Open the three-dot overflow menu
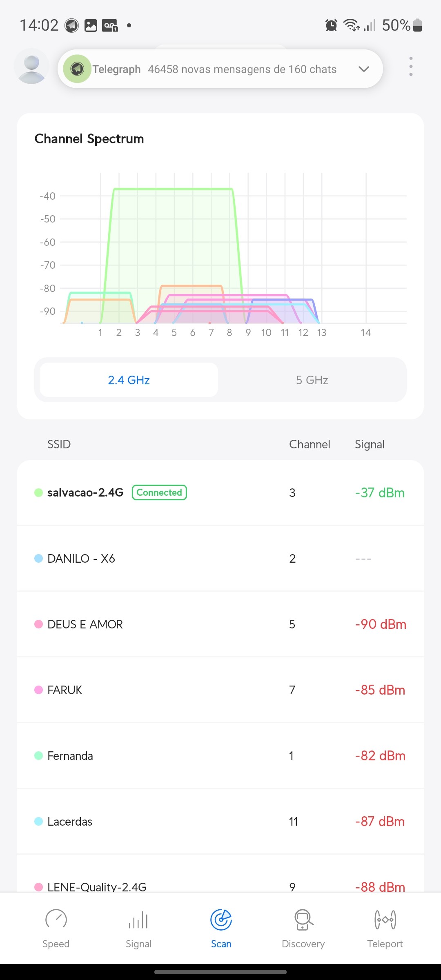Image resolution: width=441 pixels, height=980 pixels. tap(411, 67)
